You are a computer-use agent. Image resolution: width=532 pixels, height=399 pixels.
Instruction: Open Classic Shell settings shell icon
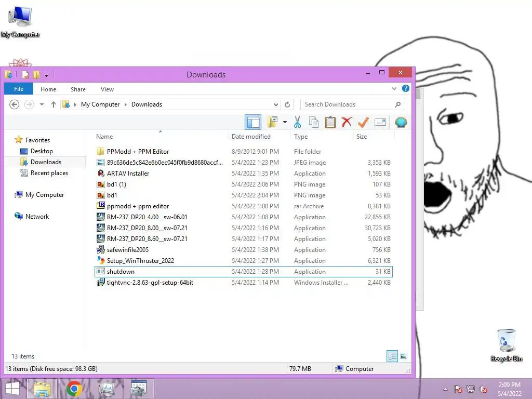click(x=401, y=122)
